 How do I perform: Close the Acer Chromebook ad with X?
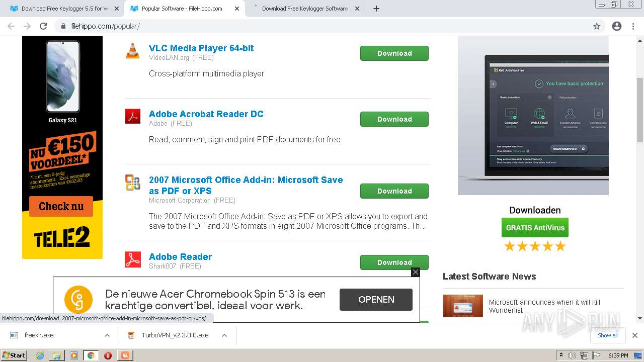[415, 272]
